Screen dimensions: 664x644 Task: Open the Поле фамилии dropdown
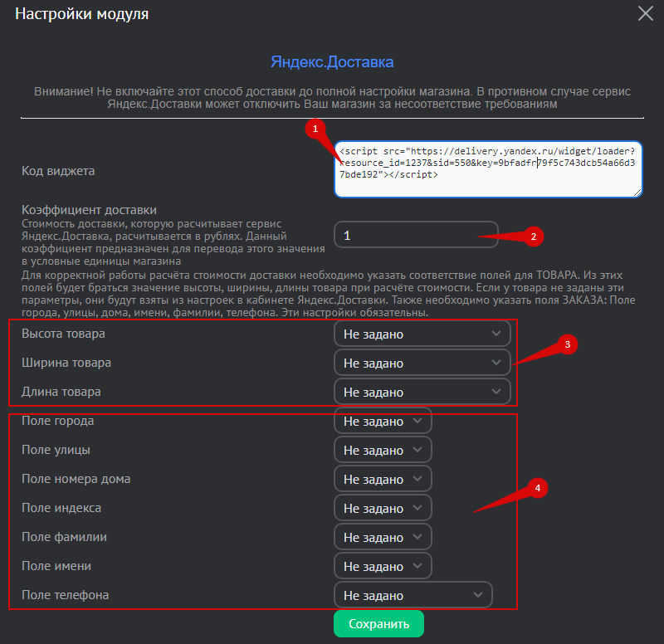(383, 537)
